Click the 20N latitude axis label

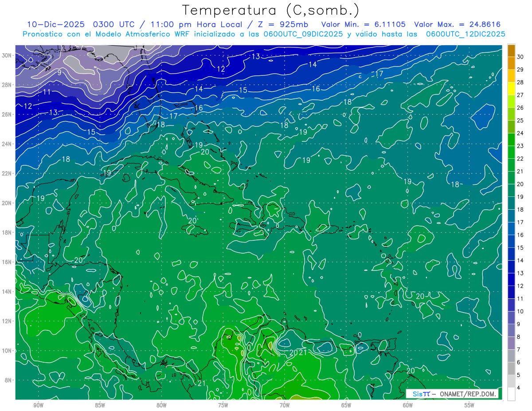[x=7, y=203]
